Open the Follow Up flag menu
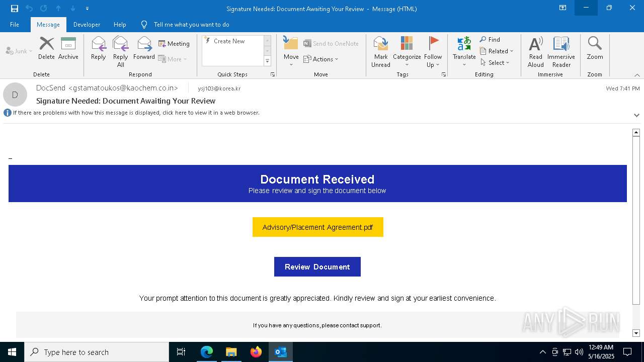 coord(433,51)
